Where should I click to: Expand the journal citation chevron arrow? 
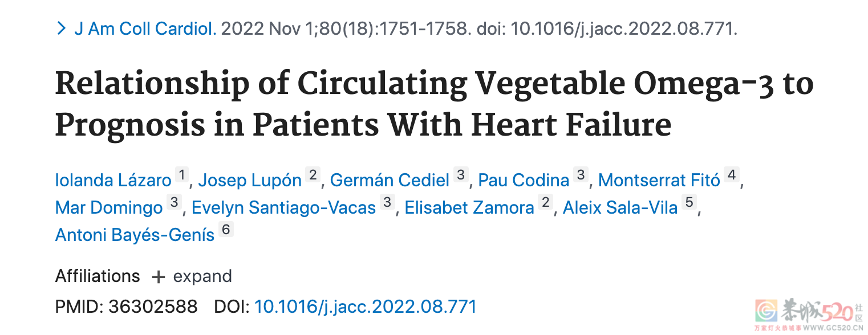point(62,28)
